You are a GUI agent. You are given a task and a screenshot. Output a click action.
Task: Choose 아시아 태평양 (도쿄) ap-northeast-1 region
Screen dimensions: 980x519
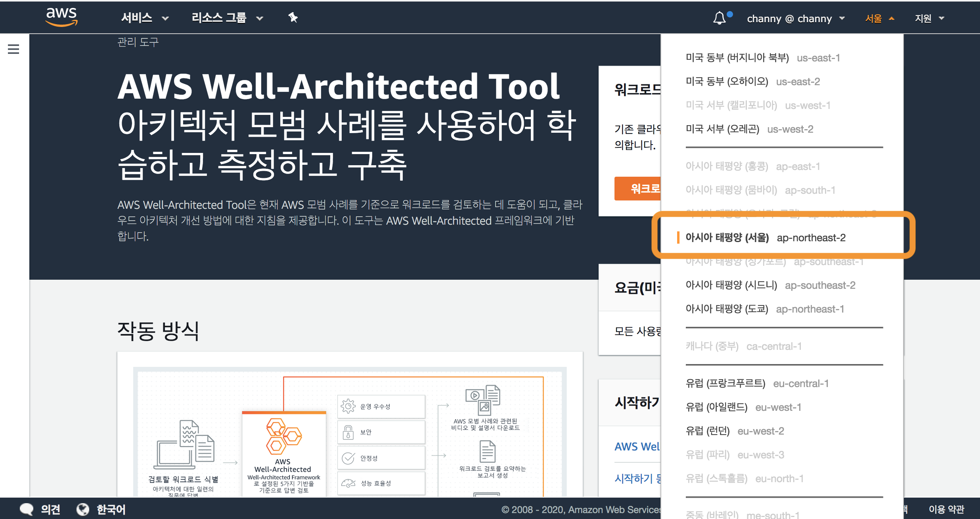[x=764, y=309]
